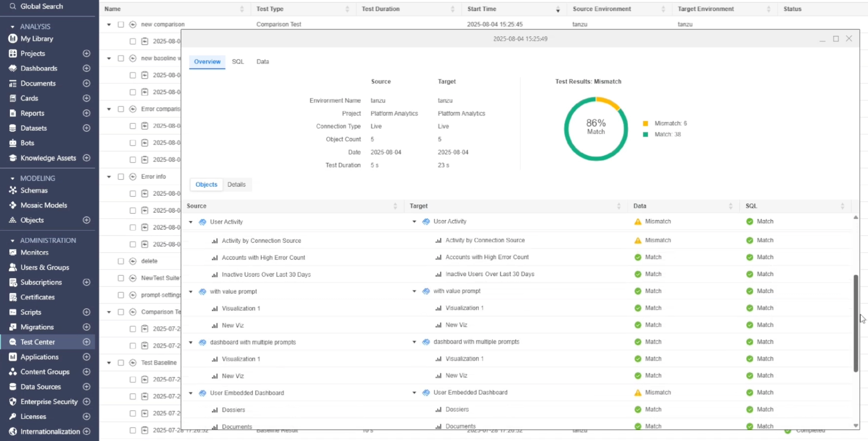The height and width of the screenshot is (441, 868).
Task: Collapse source 'dashboard with multiple prompts' row
Action: [x=191, y=342]
